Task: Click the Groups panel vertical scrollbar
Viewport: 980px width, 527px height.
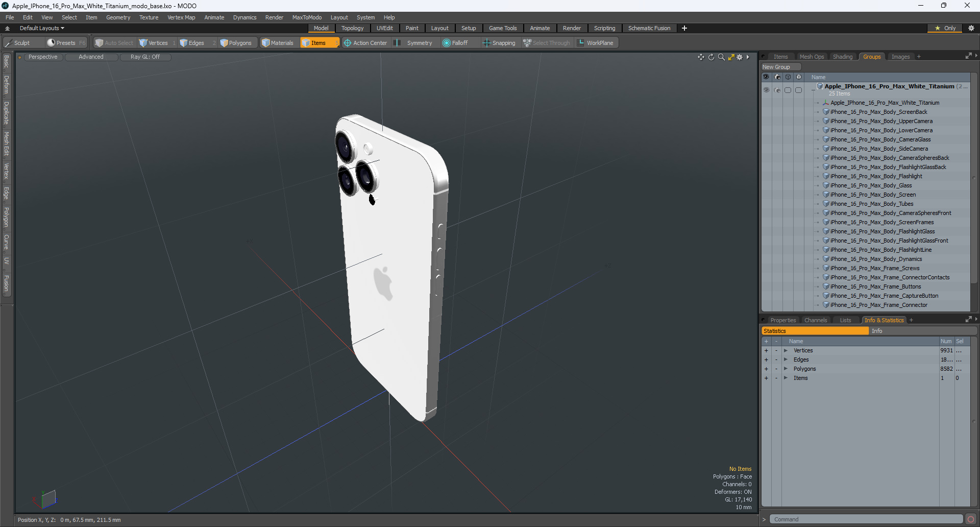Action: click(x=974, y=179)
